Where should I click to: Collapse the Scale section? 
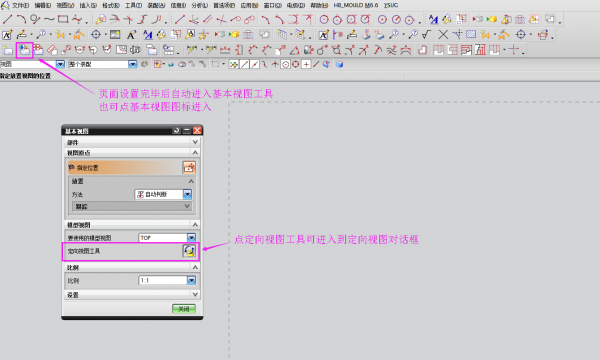195,267
